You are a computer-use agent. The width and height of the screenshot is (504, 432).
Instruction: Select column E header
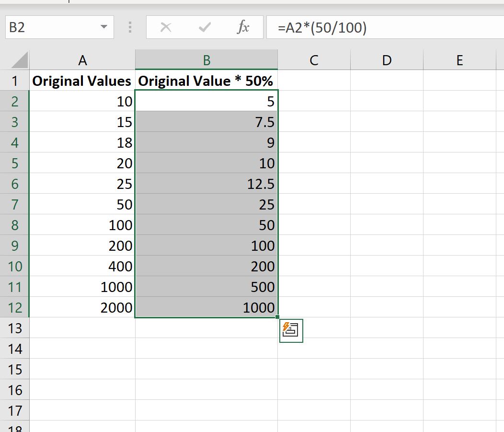(459, 60)
